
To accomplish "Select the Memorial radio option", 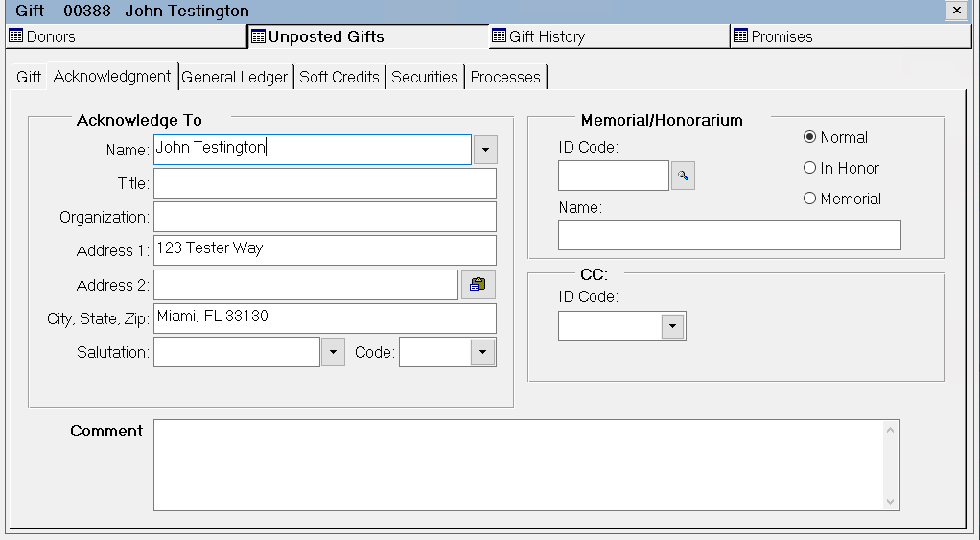I will coord(809,199).
